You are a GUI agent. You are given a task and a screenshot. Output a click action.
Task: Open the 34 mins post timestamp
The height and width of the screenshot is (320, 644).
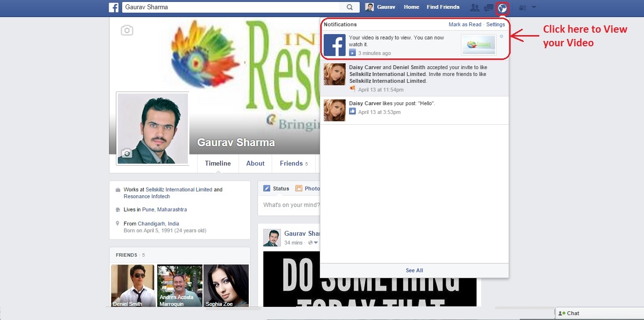tap(294, 243)
